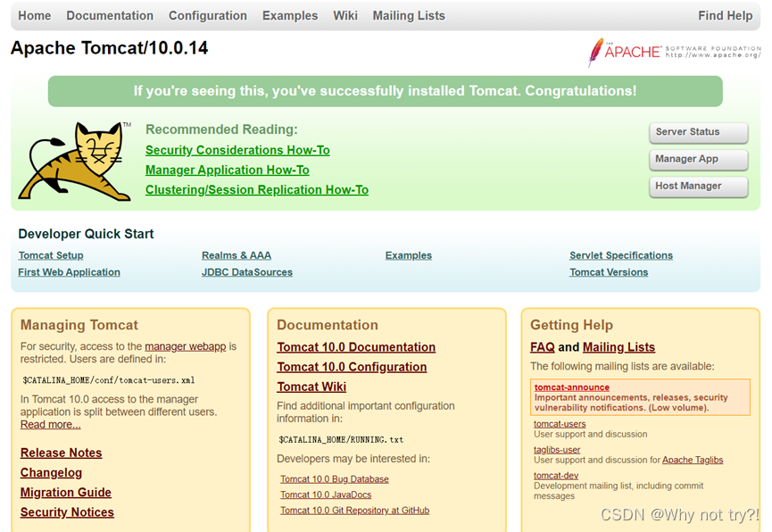Open Tomcat 10.0 JavaDocs link
772x532 pixels.
pyautogui.click(x=326, y=495)
